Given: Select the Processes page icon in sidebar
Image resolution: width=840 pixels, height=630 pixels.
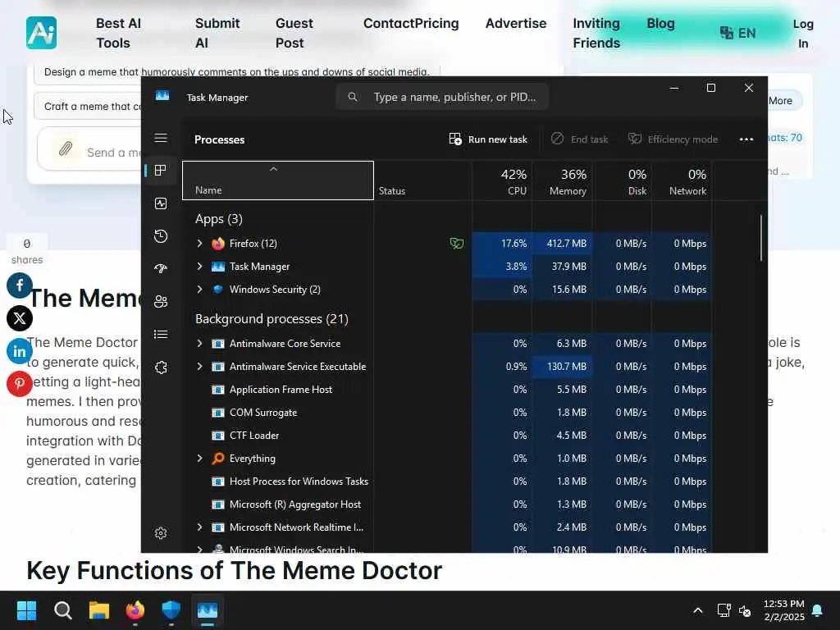Looking at the screenshot, I should point(160,171).
